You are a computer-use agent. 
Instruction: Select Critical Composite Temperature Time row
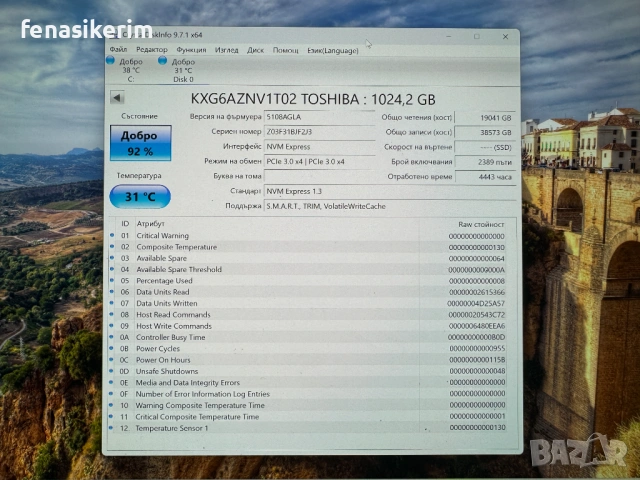click(x=307, y=416)
